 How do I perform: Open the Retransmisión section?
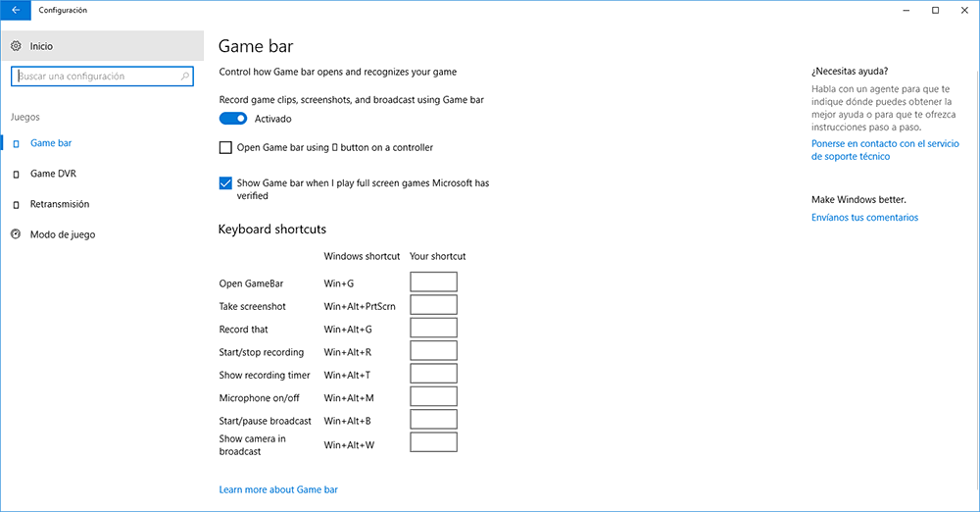pos(60,204)
